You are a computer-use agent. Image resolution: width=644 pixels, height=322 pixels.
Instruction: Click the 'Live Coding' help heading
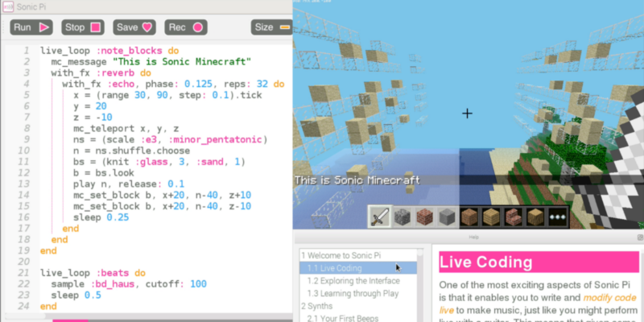pyautogui.click(x=485, y=262)
